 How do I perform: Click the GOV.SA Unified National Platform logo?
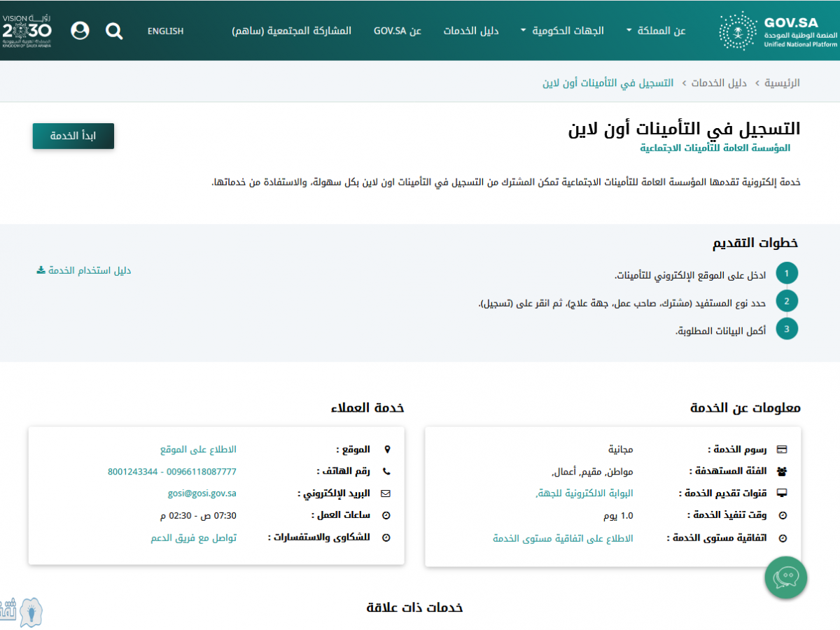pyautogui.click(x=778, y=30)
